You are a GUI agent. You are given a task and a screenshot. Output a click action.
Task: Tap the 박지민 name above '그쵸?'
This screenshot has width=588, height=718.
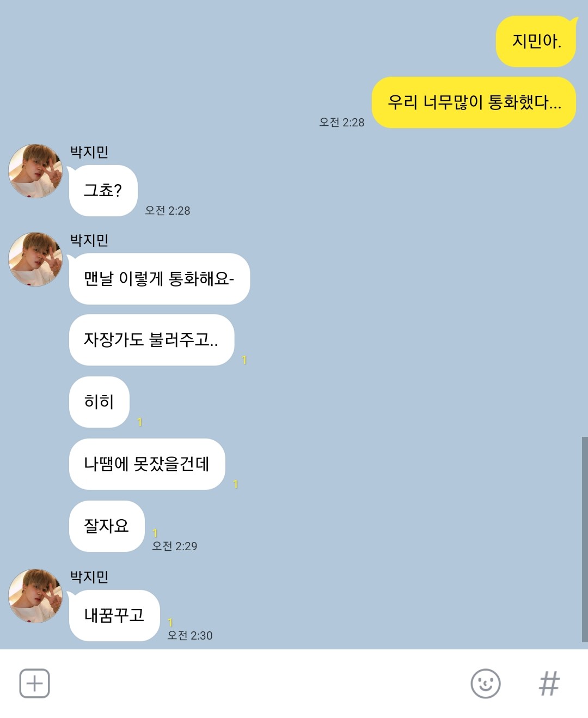[89, 152]
